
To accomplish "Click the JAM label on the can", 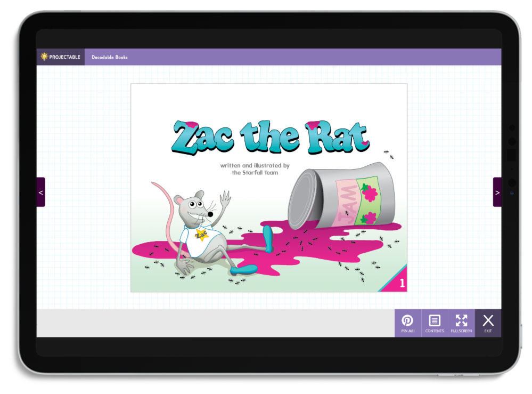I will tap(345, 207).
